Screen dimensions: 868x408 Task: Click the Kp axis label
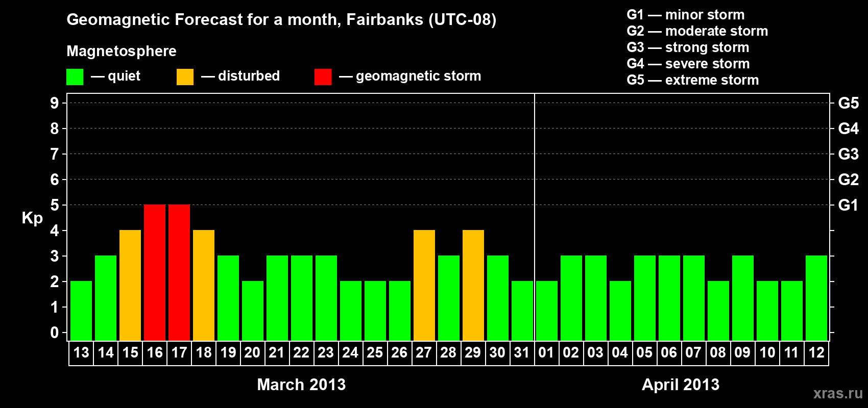click(x=32, y=219)
